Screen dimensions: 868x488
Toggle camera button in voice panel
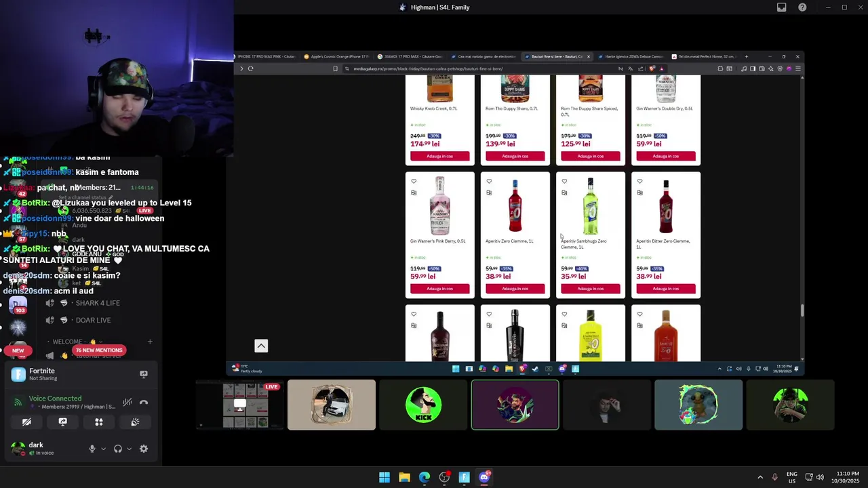(26, 422)
